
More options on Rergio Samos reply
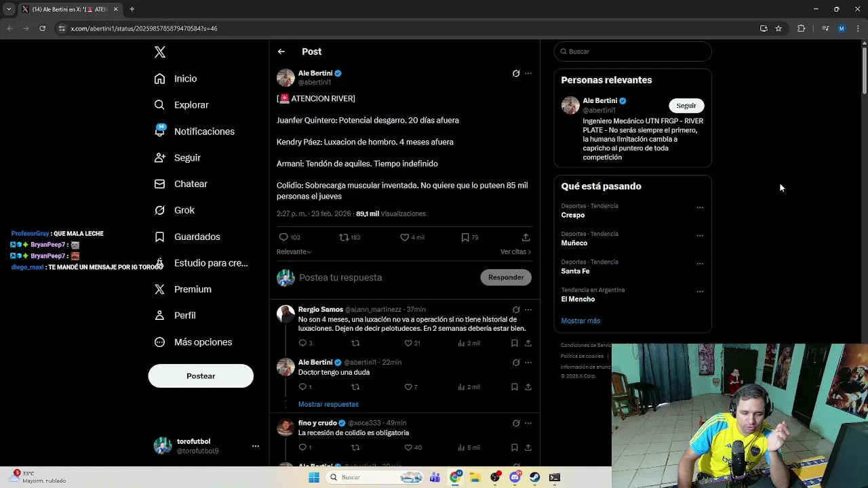[528, 310]
